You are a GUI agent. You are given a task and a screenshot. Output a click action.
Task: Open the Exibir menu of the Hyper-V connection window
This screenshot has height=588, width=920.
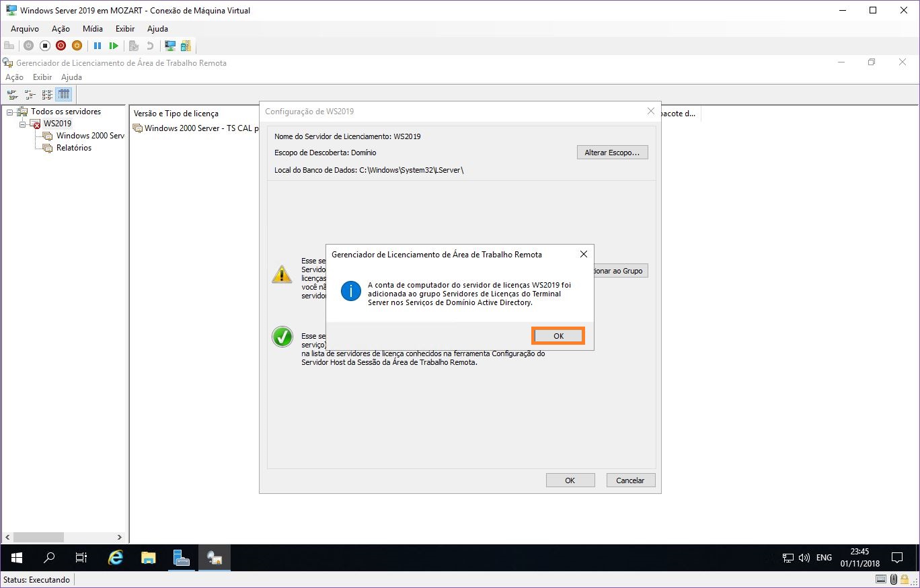click(125, 29)
